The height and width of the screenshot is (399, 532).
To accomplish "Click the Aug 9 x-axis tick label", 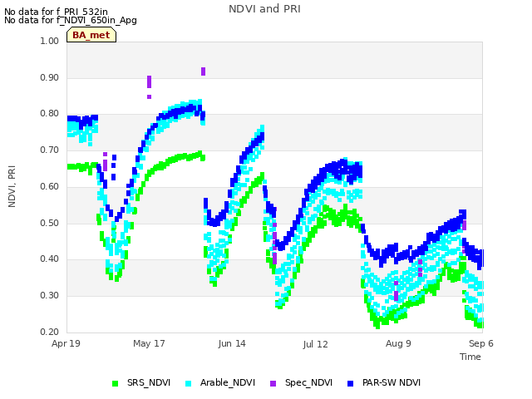I will pyautogui.click(x=398, y=343).
